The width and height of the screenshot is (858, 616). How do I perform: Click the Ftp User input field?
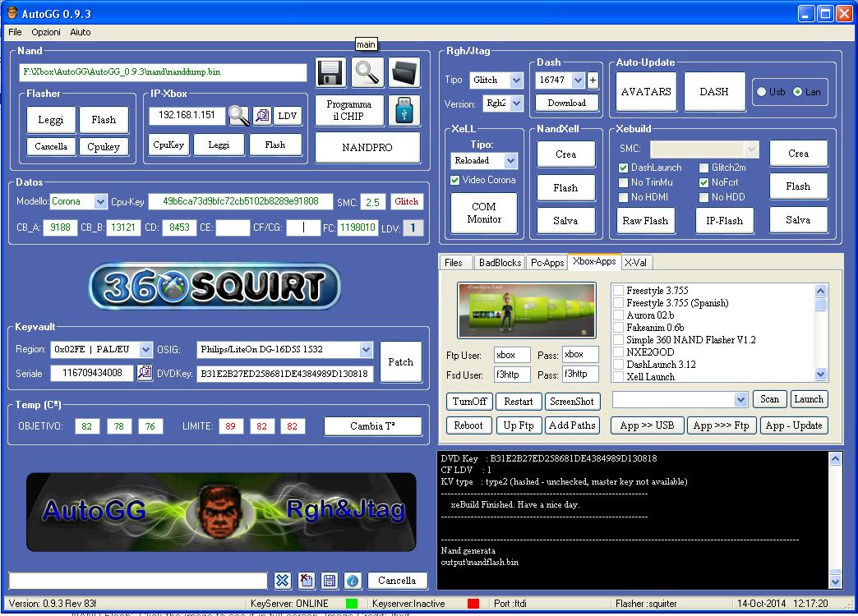tap(512, 355)
